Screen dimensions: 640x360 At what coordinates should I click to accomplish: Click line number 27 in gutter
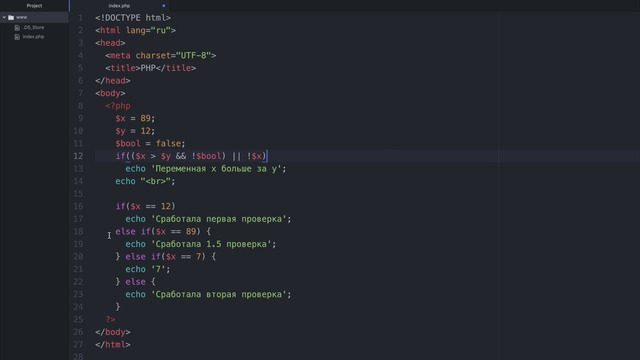[78, 344]
